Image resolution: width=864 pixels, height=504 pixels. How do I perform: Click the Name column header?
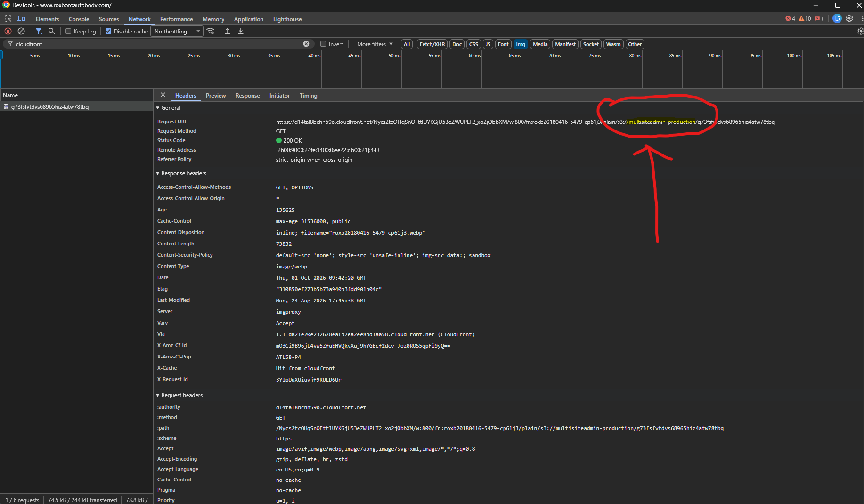tap(77, 95)
